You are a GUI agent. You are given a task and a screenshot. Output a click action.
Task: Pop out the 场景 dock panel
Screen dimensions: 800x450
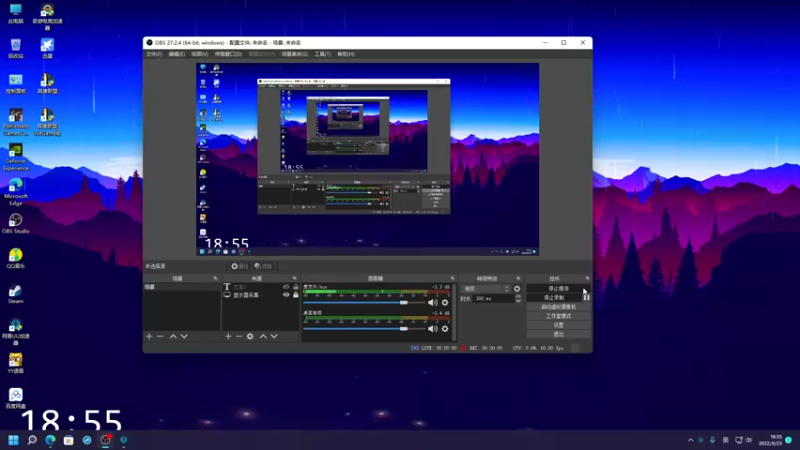point(215,278)
